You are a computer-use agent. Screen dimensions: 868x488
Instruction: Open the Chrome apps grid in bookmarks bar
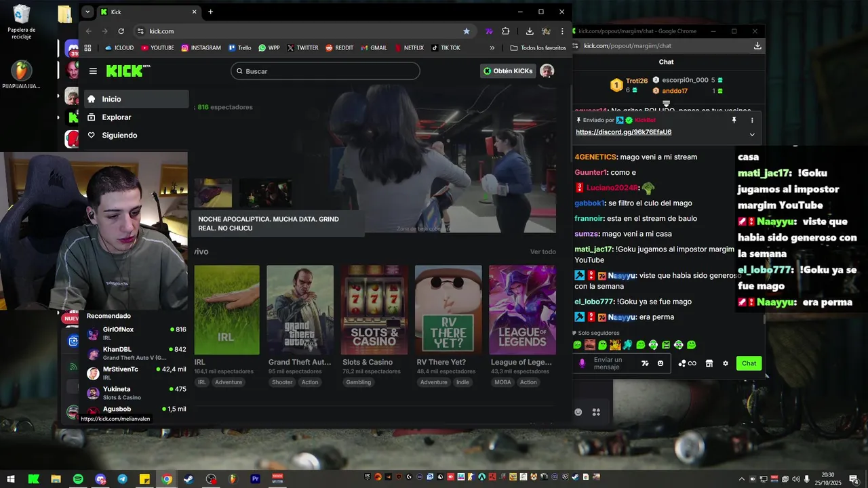(x=87, y=48)
